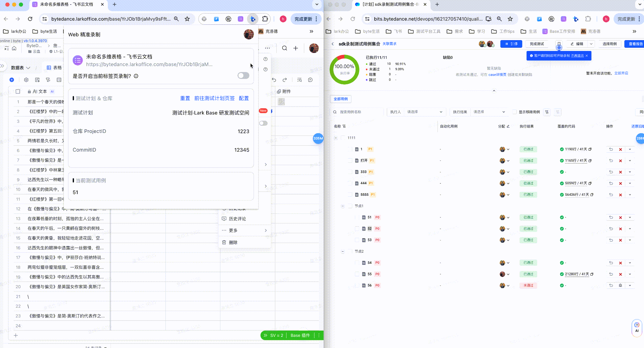Check 显示移除用例 checkbox
The image size is (644, 348).
coord(514,112)
